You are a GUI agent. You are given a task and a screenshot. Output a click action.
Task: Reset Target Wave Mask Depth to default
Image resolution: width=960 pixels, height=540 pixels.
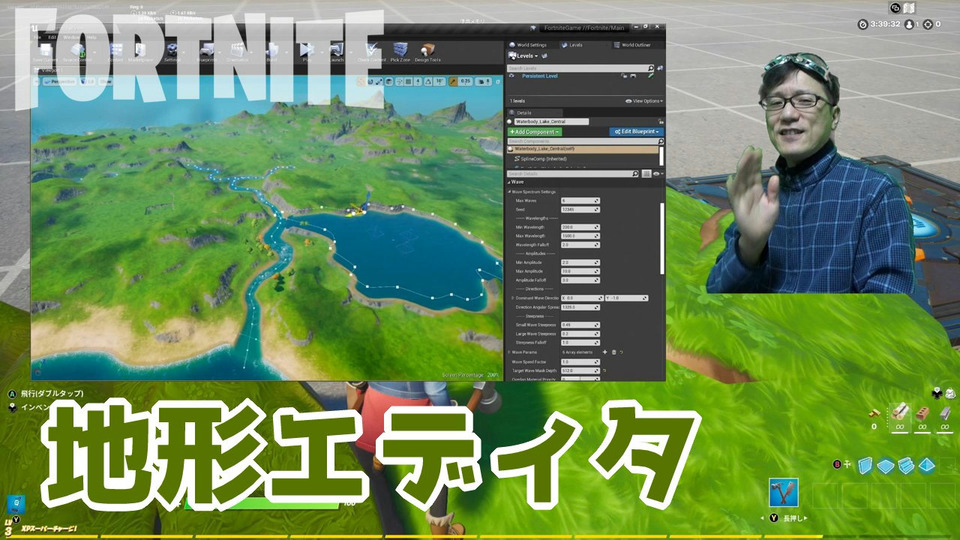click(x=604, y=370)
